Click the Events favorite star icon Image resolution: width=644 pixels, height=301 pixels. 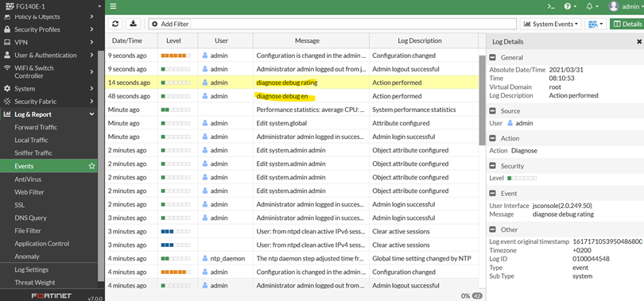91,166
